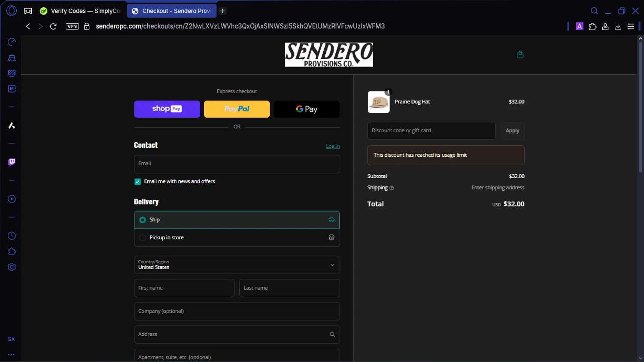Viewport: 644px width, 362px height.
Task: Select the Checkout - Sendero Provisions tab
Action: (172, 11)
